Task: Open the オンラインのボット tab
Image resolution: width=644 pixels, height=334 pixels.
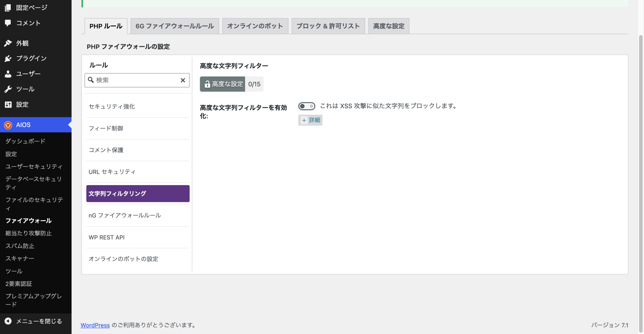Action: pyautogui.click(x=255, y=26)
